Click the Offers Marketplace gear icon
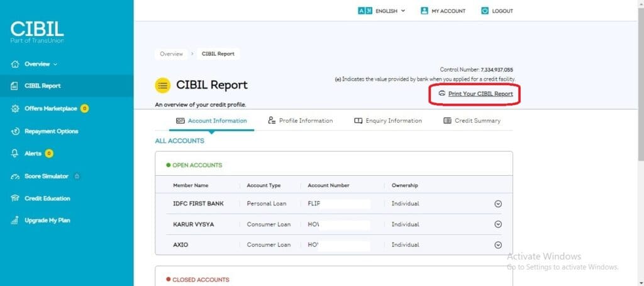This screenshot has width=644, height=286. tap(15, 108)
